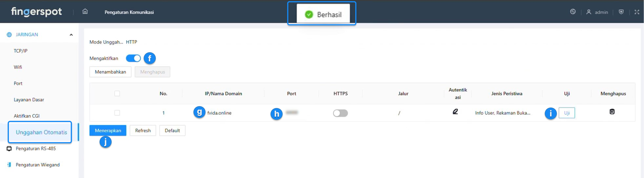Select Layanan Dasar in sidebar
This screenshot has height=178, width=644.
point(29,100)
